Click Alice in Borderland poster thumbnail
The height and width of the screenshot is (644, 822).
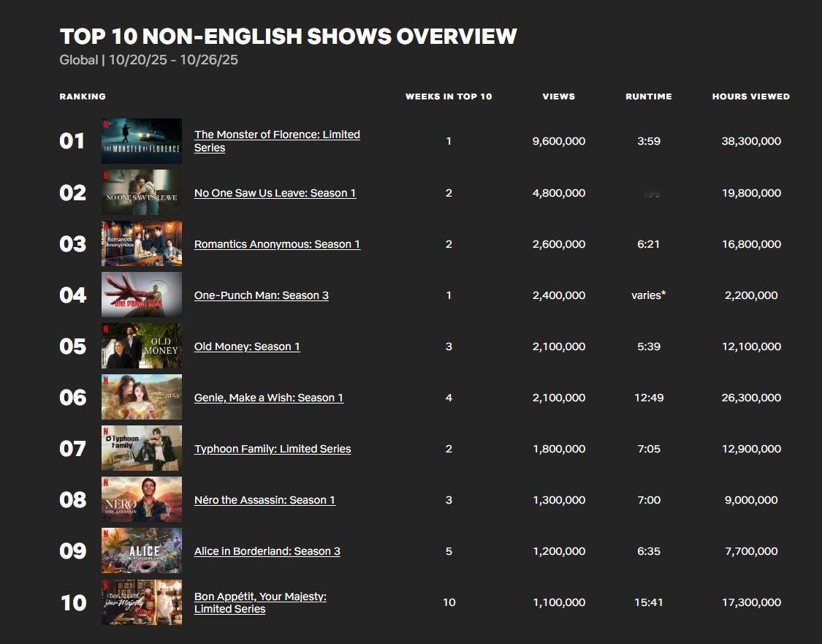click(142, 550)
